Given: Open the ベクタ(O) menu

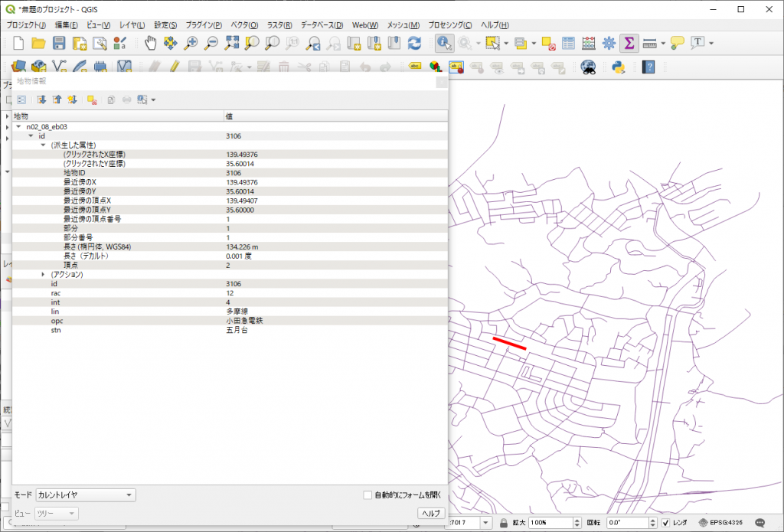Looking at the screenshot, I should pos(244,25).
